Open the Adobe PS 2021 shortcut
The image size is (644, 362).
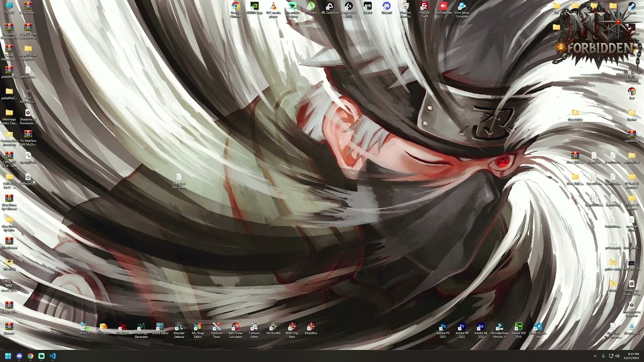point(443,330)
